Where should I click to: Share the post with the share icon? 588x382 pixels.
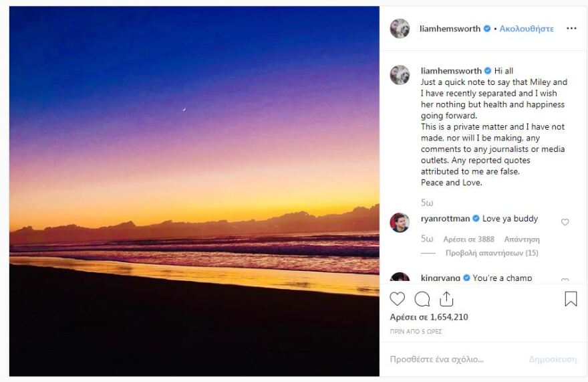(446, 299)
